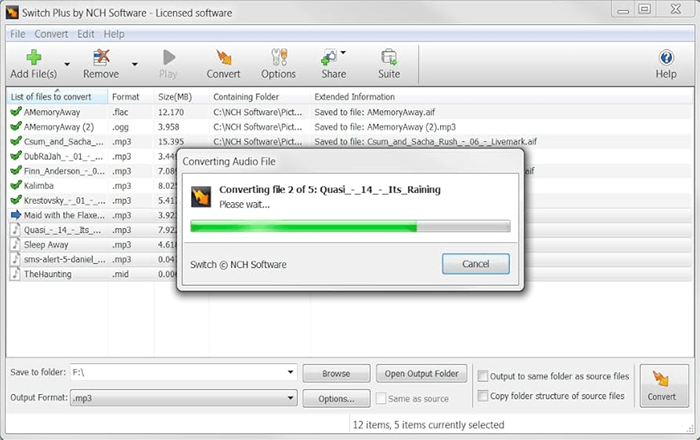This screenshot has height=440, width=700.
Task: Click the flame icon in the converting dialog
Action: (201, 197)
